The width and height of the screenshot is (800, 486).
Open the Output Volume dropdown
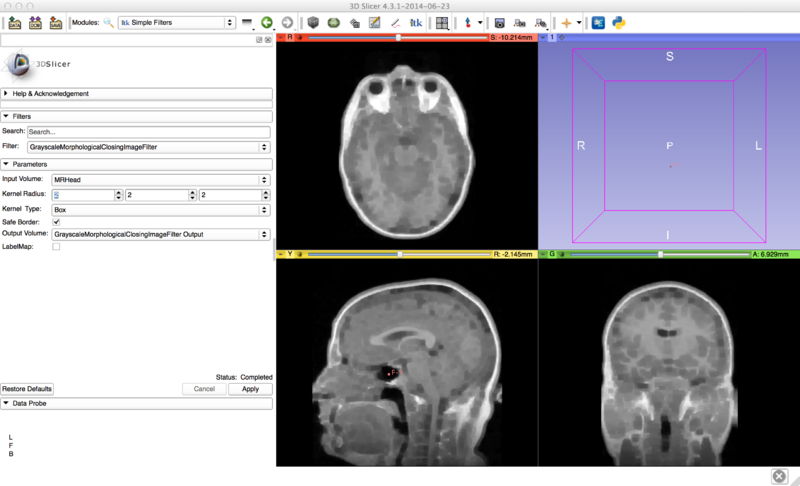(x=161, y=234)
